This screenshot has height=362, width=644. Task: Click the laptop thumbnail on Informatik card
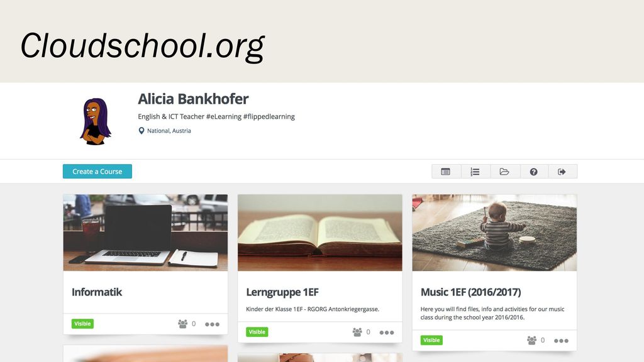click(145, 233)
